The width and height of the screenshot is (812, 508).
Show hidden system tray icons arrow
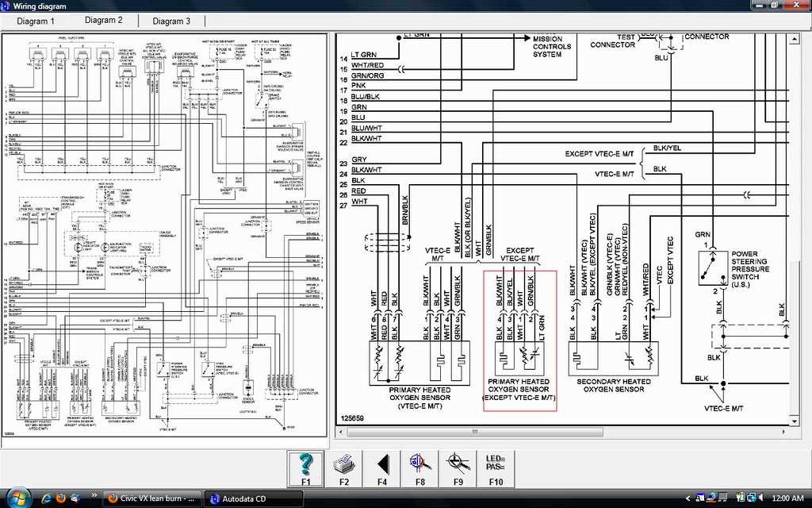click(688, 498)
